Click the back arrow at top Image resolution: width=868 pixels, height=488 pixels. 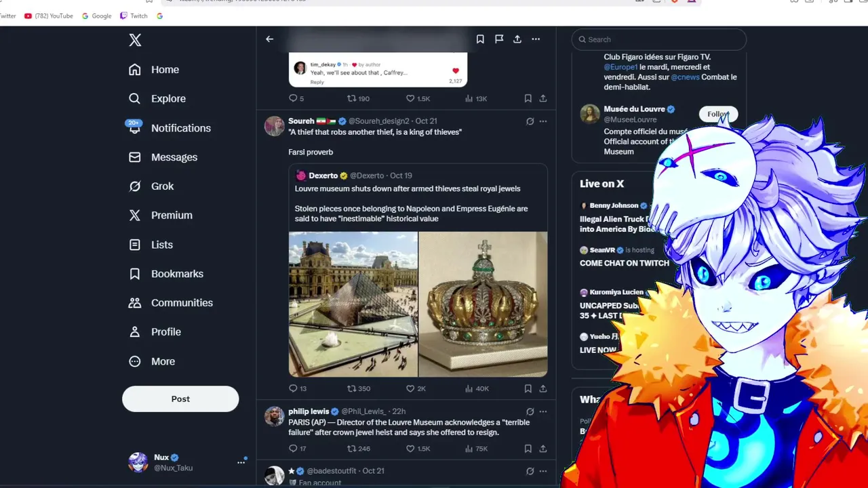pyautogui.click(x=269, y=39)
